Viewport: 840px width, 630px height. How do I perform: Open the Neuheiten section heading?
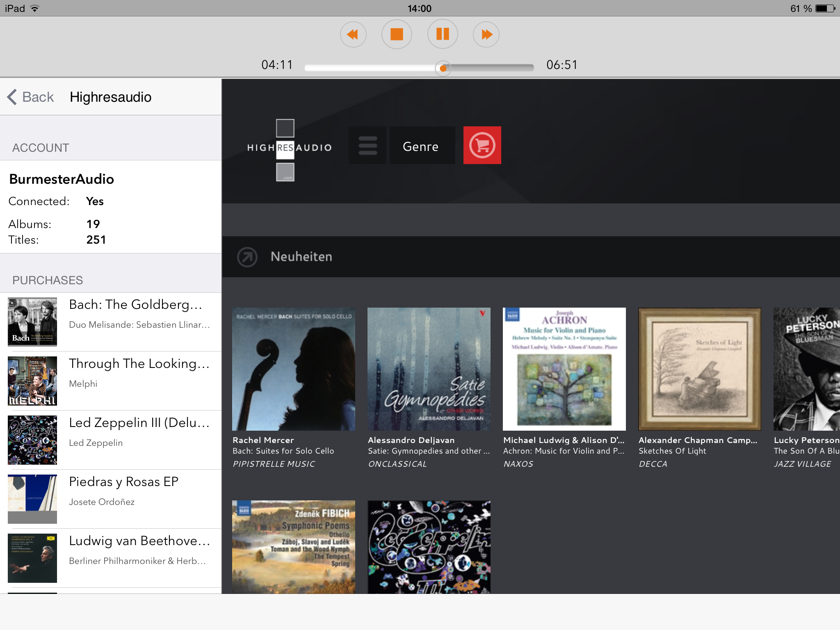point(301,257)
